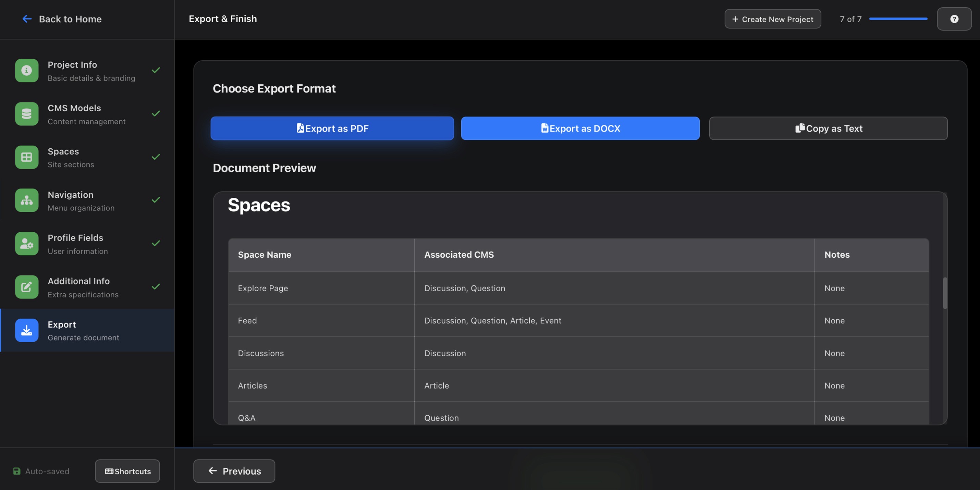Click the Notes column header

click(x=872, y=255)
